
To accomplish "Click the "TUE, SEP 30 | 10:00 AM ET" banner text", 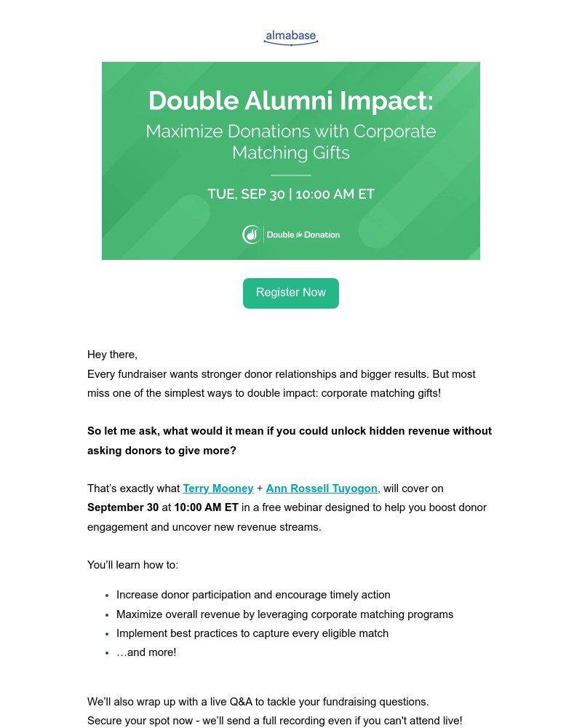I will click(x=291, y=194).
